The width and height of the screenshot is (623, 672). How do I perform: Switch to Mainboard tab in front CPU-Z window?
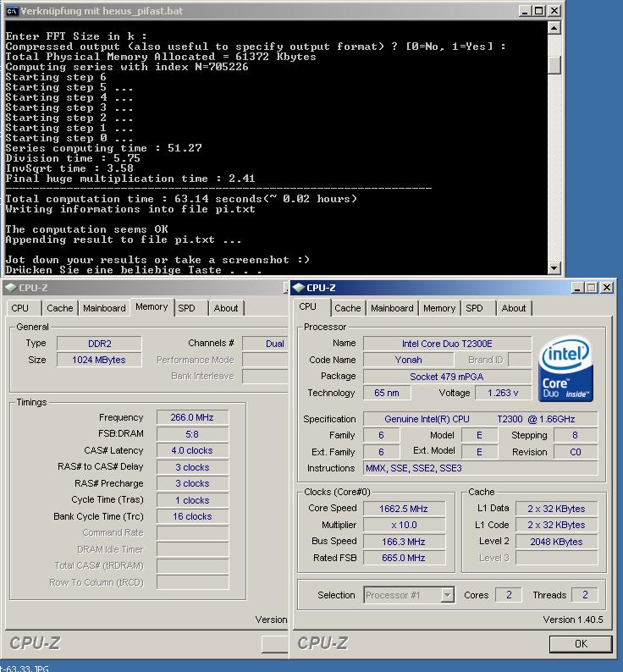pos(392,308)
